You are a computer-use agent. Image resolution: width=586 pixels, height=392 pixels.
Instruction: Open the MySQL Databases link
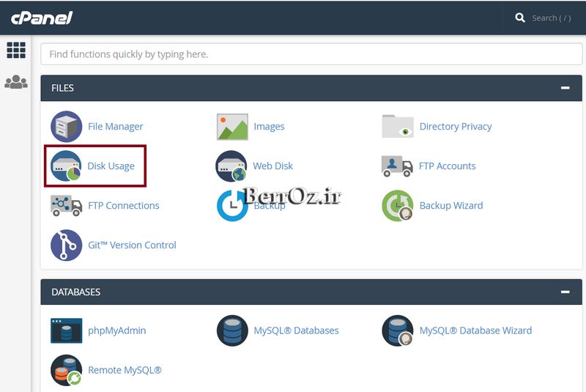click(x=296, y=330)
